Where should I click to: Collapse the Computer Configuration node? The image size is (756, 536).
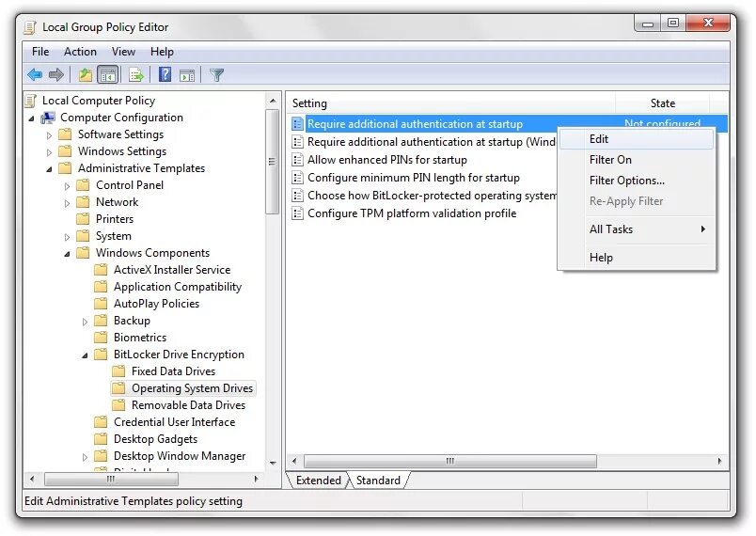[x=31, y=118]
